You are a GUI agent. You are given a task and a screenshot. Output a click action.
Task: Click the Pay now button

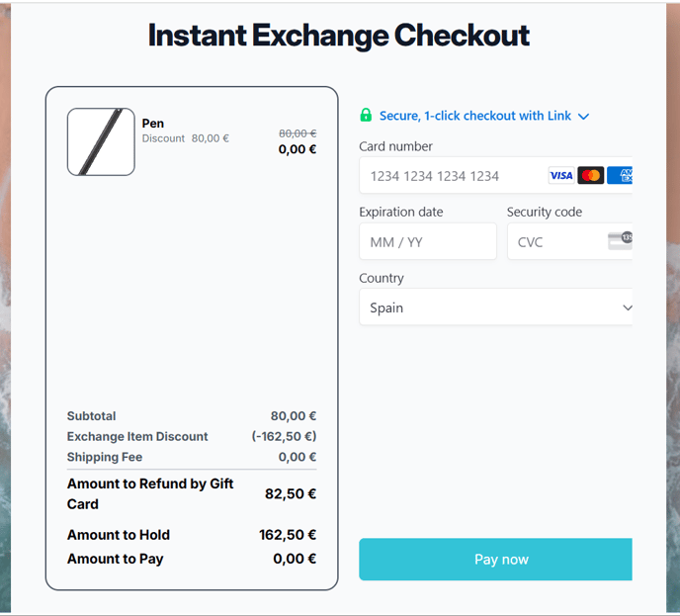click(x=495, y=560)
